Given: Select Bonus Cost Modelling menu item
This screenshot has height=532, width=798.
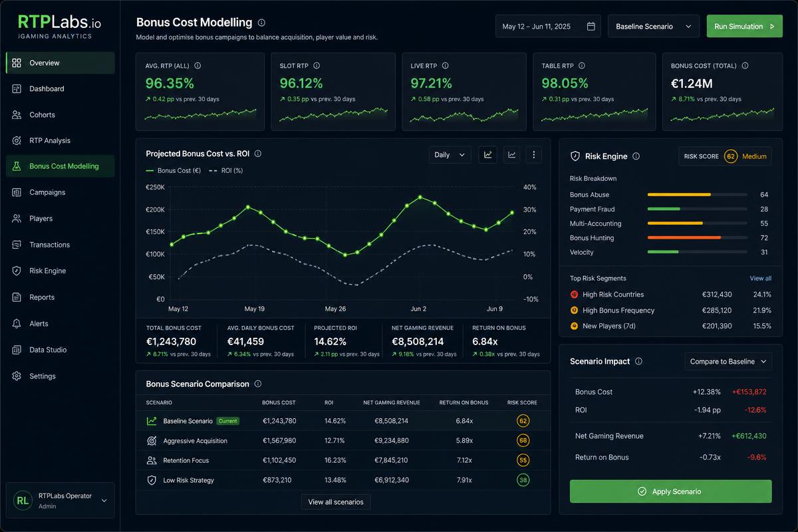Looking at the screenshot, I should pyautogui.click(x=60, y=166).
